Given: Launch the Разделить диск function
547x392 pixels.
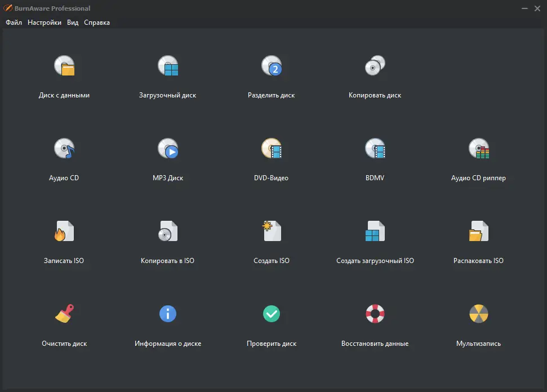Looking at the screenshot, I should click(x=272, y=76).
